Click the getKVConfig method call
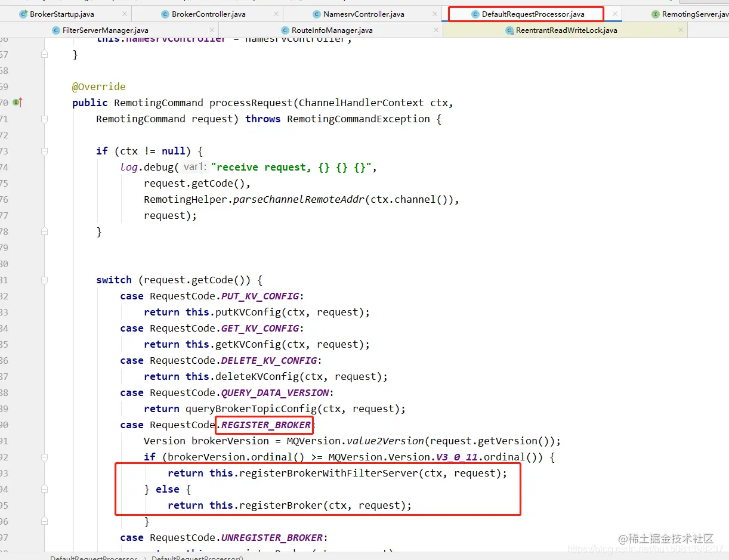 [248, 344]
